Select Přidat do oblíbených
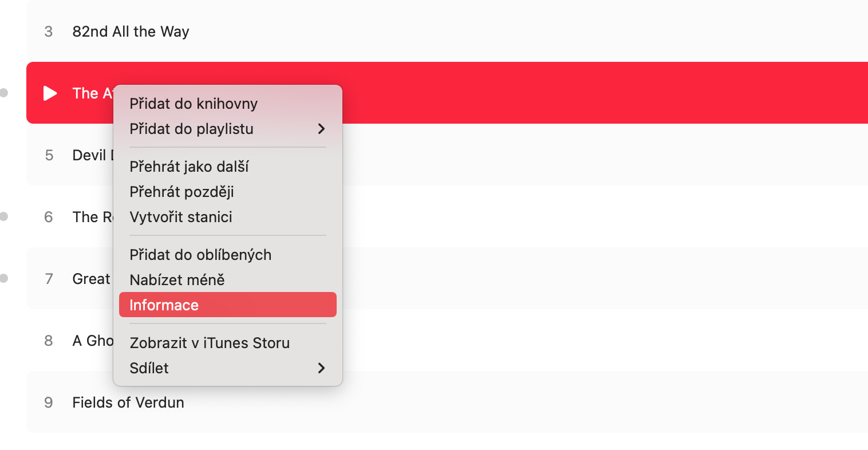 [x=200, y=255]
